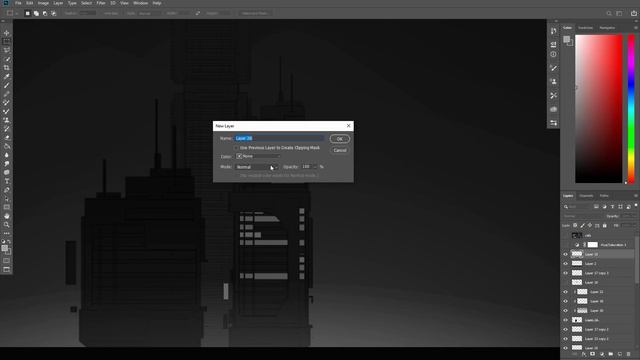Click the Opacity value field in dialog
The height and width of the screenshot is (360, 640).
[307, 167]
